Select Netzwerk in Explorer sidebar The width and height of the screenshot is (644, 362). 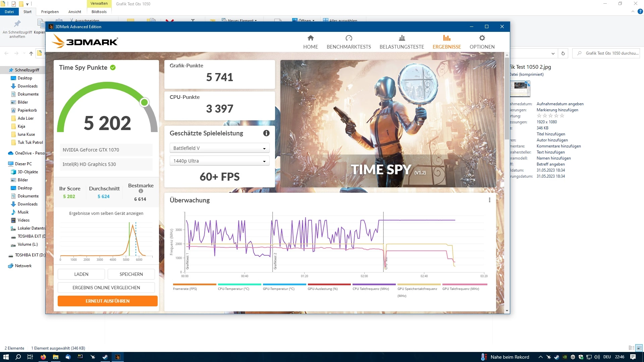tap(23, 266)
